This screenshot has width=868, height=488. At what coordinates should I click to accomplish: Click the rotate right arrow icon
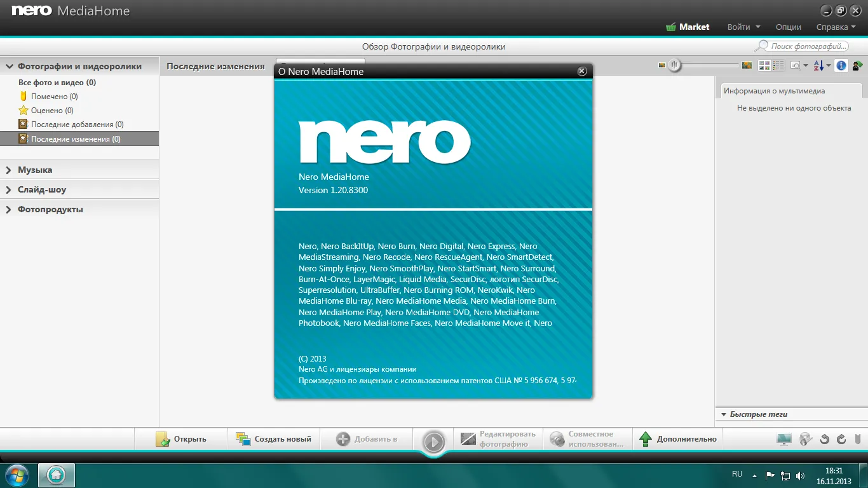pyautogui.click(x=841, y=439)
